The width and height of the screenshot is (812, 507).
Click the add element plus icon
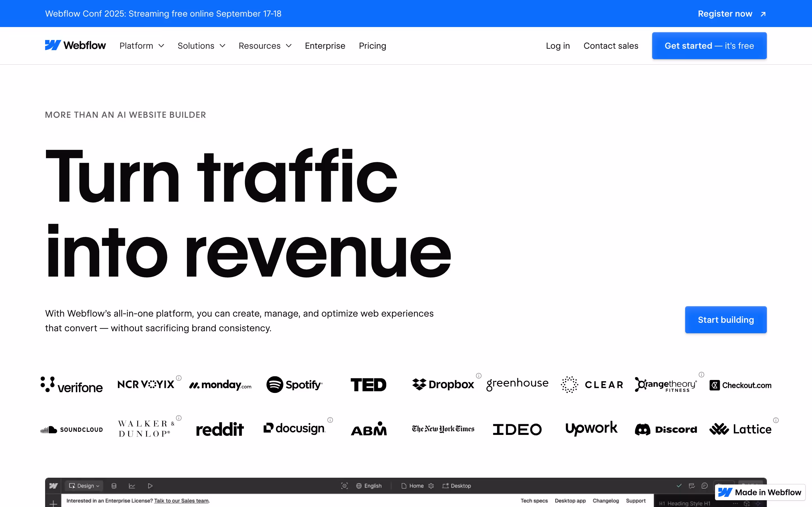point(53,503)
